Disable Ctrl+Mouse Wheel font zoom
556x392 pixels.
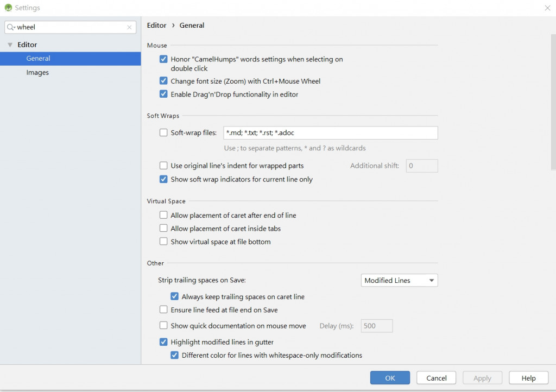pyautogui.click(x=163, y=81)
